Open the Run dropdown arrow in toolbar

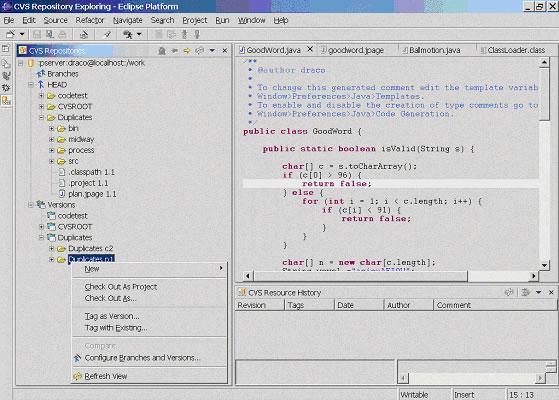139,34
